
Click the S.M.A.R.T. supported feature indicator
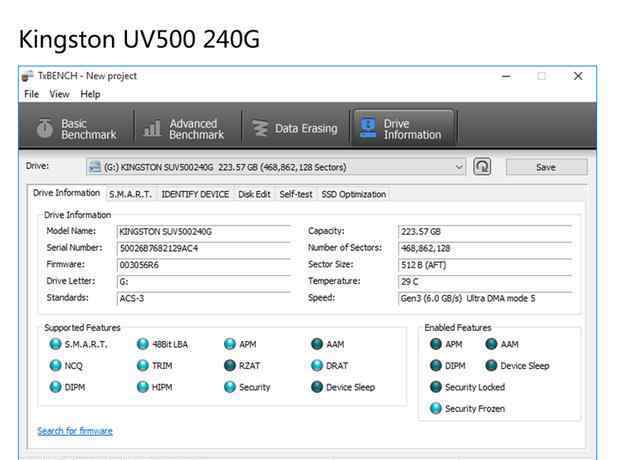(55, 344)
